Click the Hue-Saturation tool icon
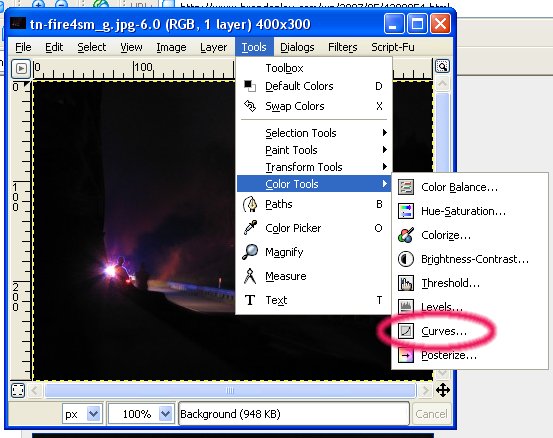553x438 pixels. (x=406, y=211)
